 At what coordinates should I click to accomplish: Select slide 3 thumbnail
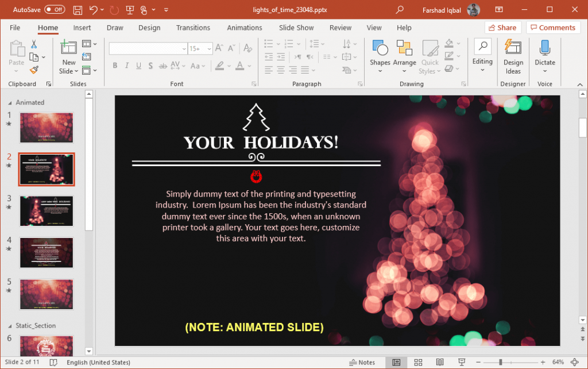pyautogui.click(x=46, y=211)
